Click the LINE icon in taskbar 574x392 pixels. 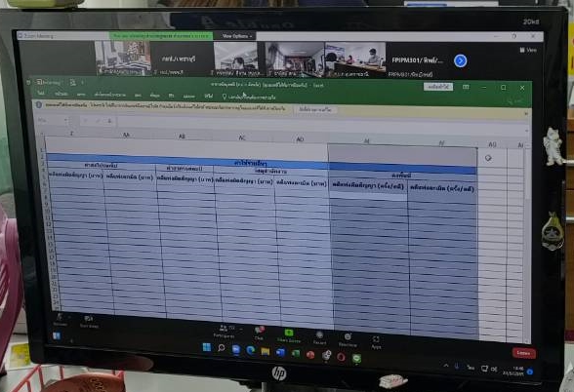(x=357, y=359)
